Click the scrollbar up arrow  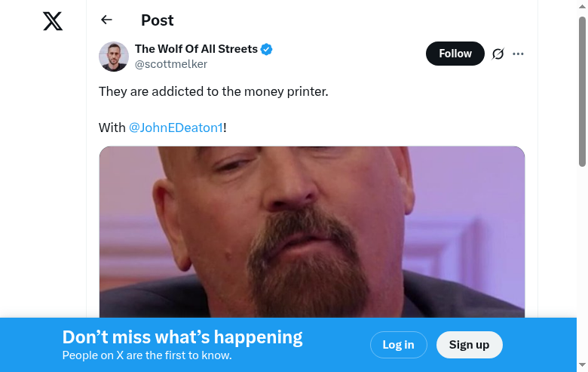(x=582, y=6)
